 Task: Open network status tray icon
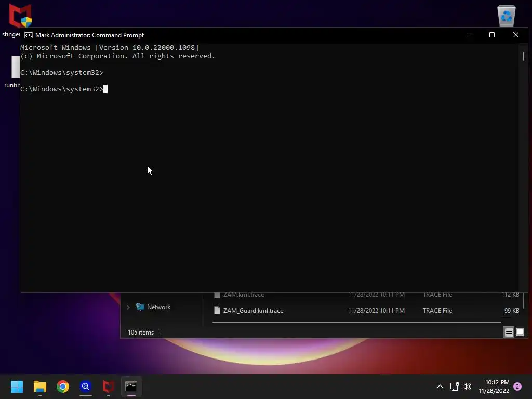454,387
